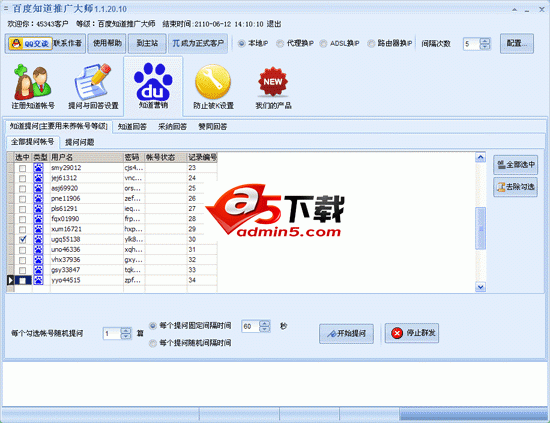Decrease the 间隔次数 value with down arrow
This screenshot has width=550, height=423.
tap(485, 47)
